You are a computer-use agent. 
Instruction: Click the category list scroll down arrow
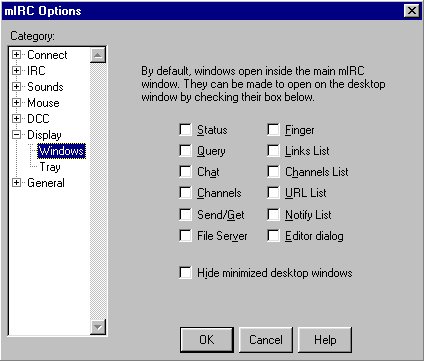click(98, 327)
